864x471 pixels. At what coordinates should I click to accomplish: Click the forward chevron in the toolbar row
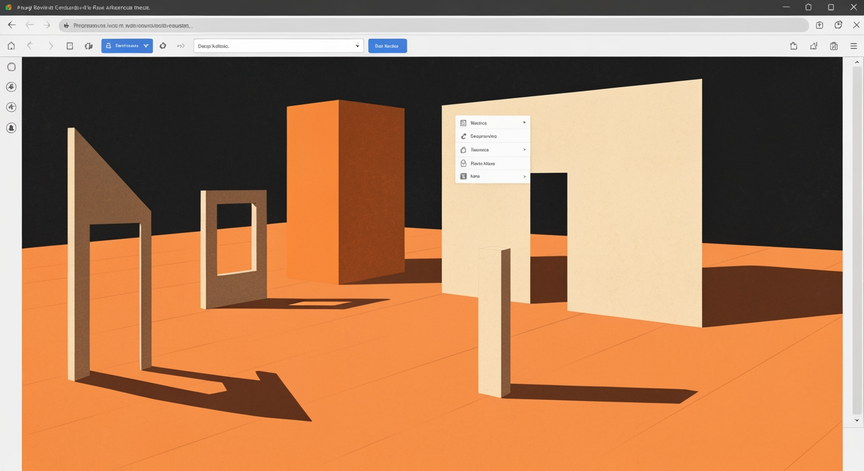[x=51, y=46]
